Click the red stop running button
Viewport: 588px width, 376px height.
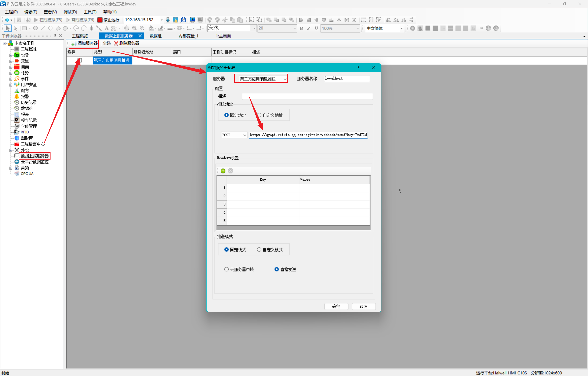pos(109,20)
